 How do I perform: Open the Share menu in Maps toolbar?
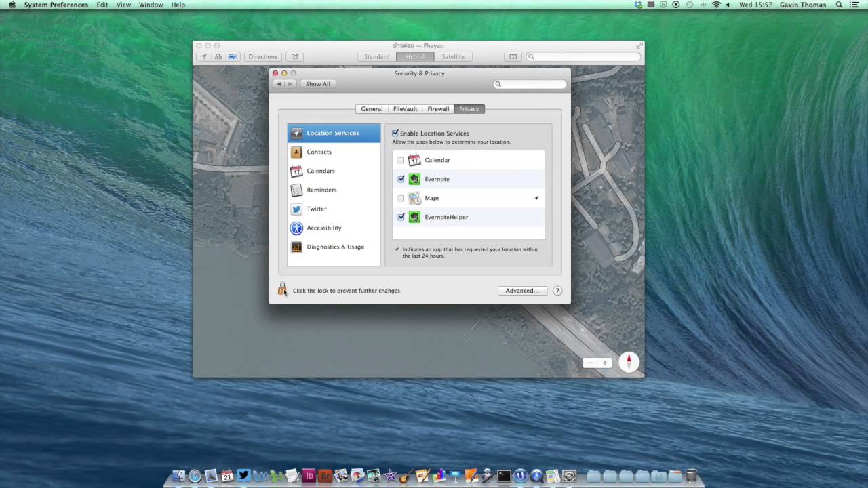click(294, 56)
